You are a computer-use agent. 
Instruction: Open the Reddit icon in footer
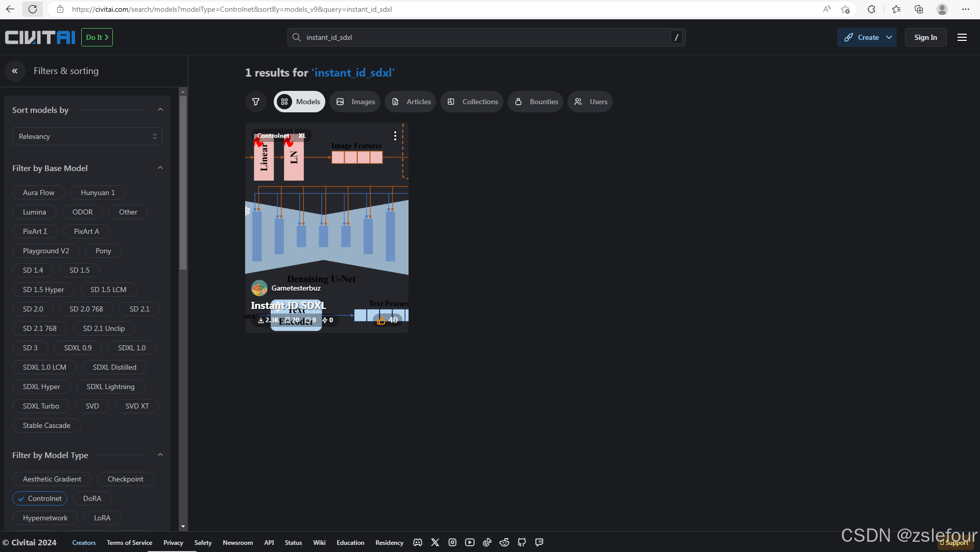click(504, 542)
